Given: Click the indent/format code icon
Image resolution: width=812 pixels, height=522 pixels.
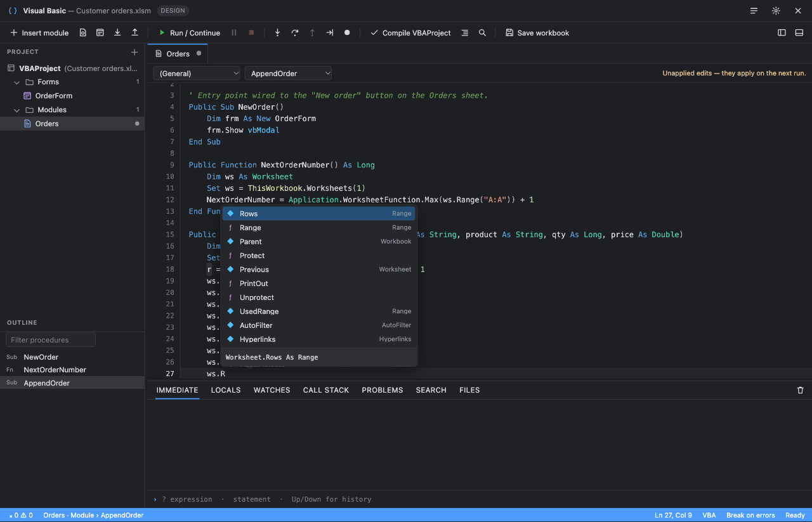Looking at the screenshot, I should click(x=465, y=33).
